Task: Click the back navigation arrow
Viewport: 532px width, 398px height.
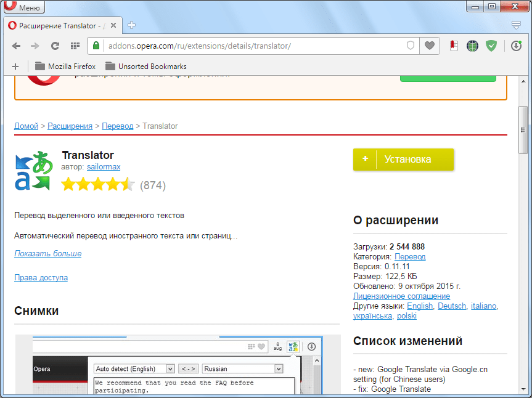Action: [16, 46]
